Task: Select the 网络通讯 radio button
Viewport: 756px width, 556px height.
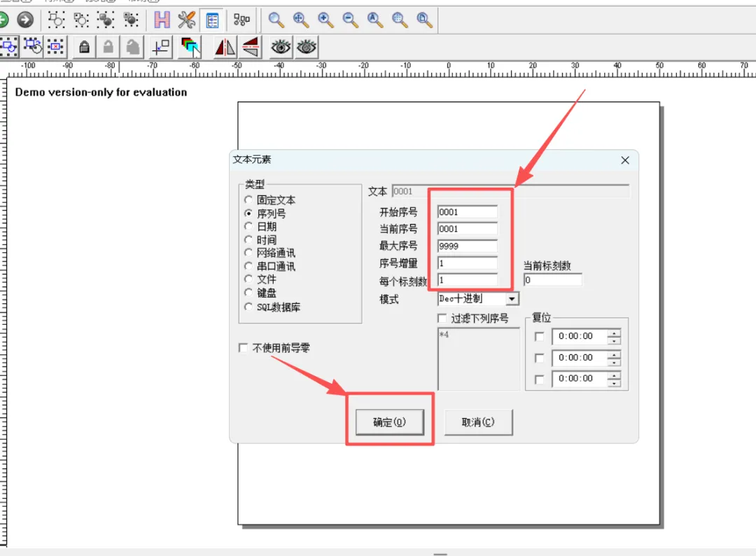Action: click(248, 253)
